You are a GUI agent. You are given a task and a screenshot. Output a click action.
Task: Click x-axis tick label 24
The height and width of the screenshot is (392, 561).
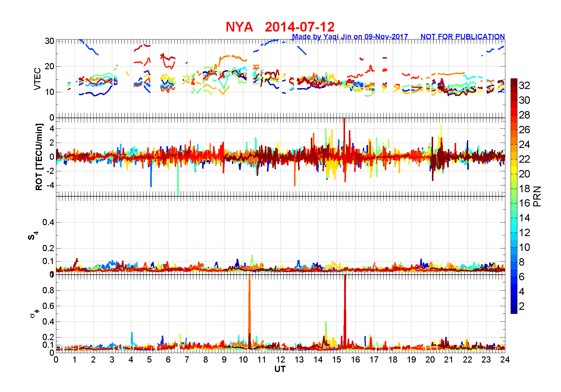[x=505, y=360]
